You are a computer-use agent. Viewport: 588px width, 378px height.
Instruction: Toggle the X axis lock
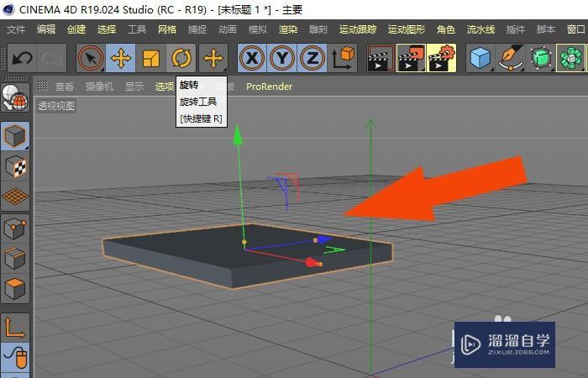pos(252,58)
